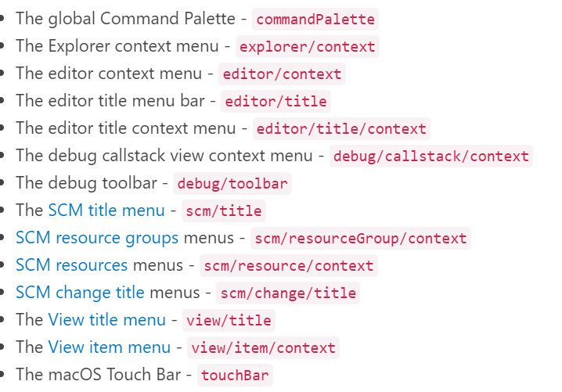Select the editor/context inline code
This screenshot has width=562, height=392.
(283, 74)
